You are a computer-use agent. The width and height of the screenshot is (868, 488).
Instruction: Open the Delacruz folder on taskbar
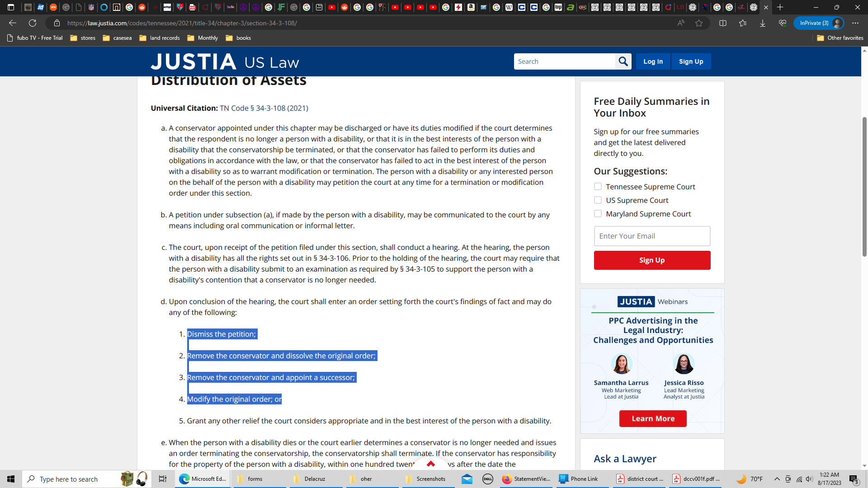(x=316, y=479)
